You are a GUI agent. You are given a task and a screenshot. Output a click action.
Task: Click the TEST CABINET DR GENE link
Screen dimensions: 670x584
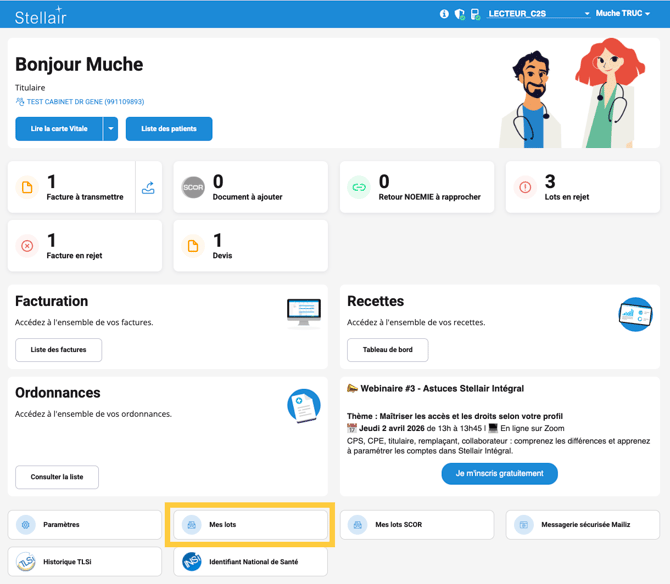point(85,102)
